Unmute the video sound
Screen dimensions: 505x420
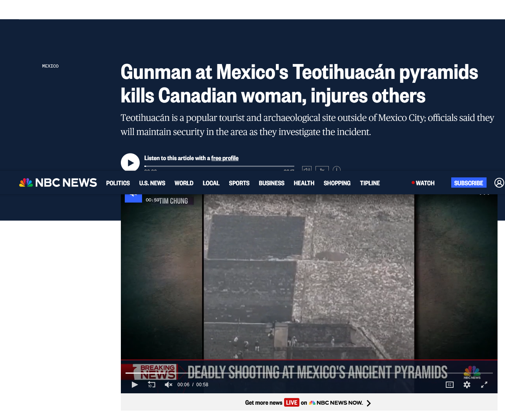[168, 385]
